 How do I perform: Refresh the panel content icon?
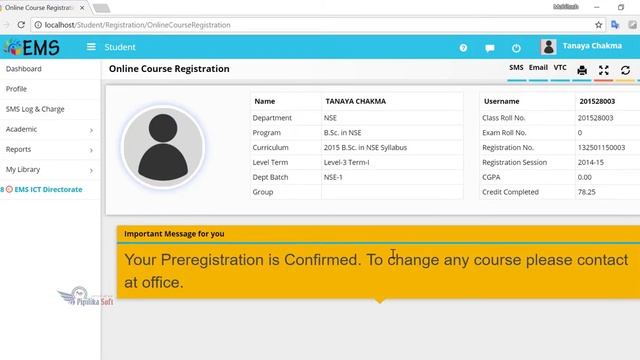(x=625, y=70)
